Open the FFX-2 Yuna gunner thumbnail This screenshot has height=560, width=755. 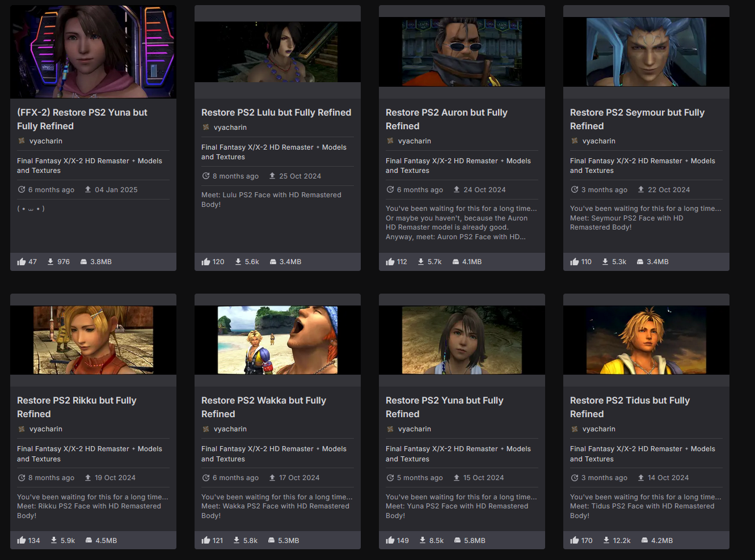click(93, 52)
